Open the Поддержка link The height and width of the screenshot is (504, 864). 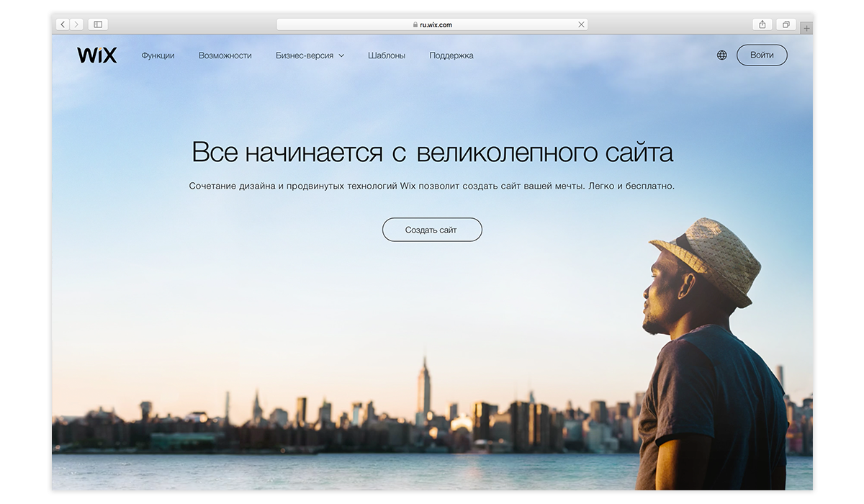click(x=451, y=55)
